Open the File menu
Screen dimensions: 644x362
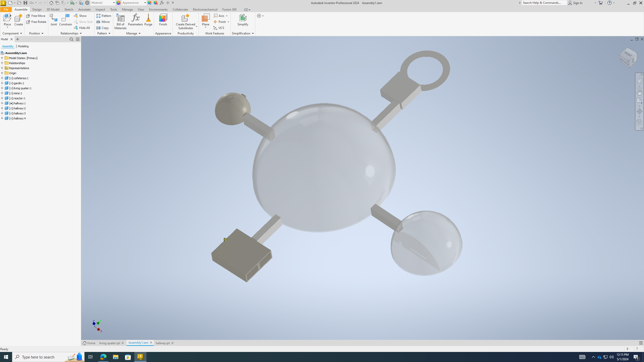pos(6,10)
